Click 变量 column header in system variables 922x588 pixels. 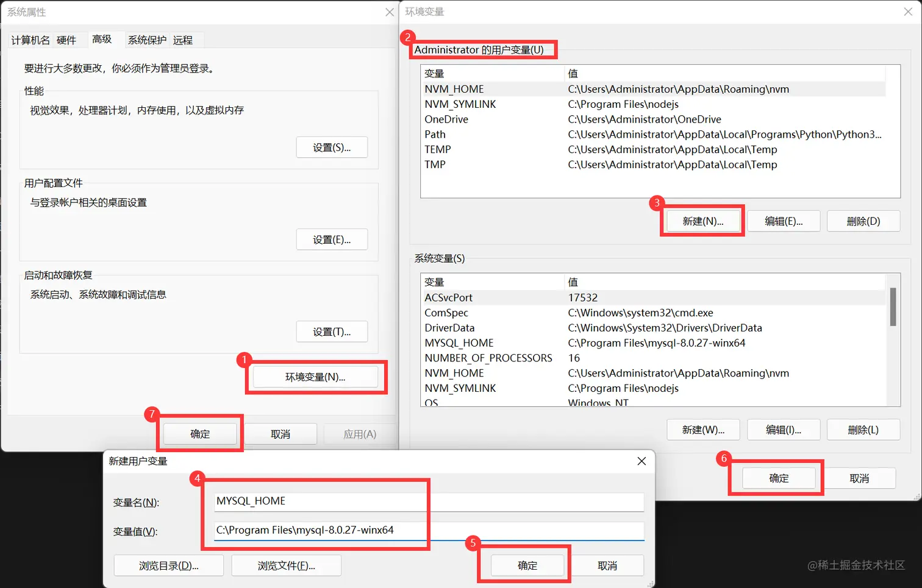pos(493,282)
